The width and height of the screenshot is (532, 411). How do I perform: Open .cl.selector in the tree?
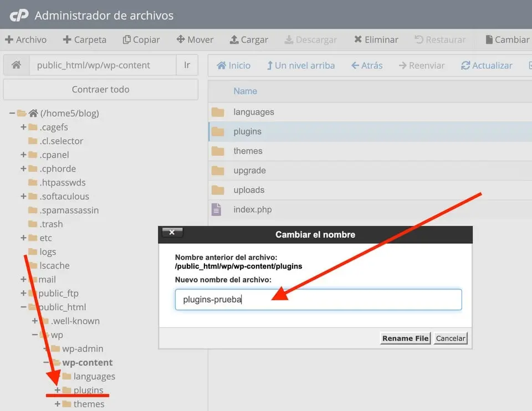coord(61,141)
